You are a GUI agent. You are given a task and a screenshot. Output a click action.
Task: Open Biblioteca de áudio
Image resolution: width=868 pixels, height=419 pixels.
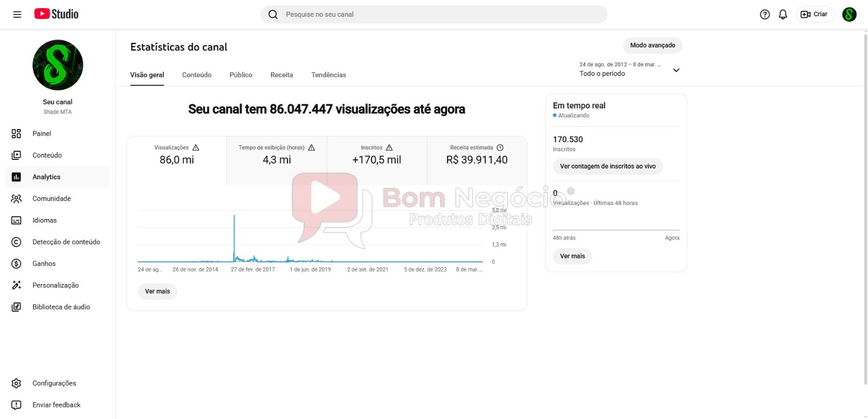(x=61, y=307)
